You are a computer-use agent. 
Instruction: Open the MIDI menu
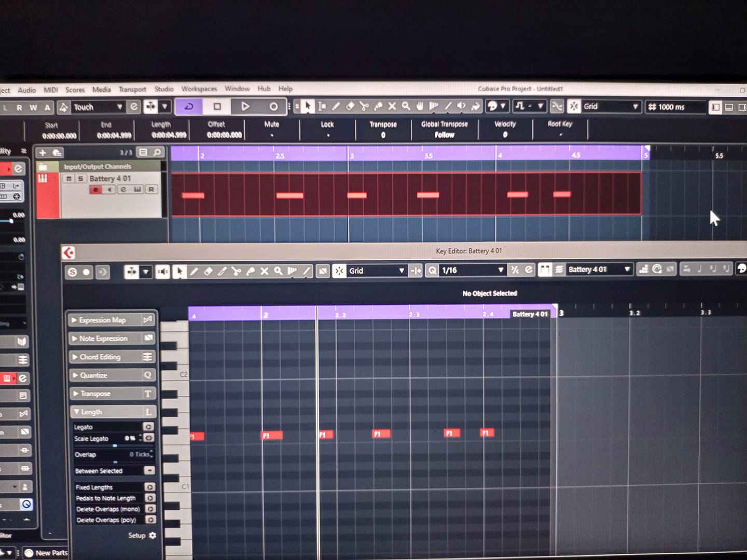[51, 90]
